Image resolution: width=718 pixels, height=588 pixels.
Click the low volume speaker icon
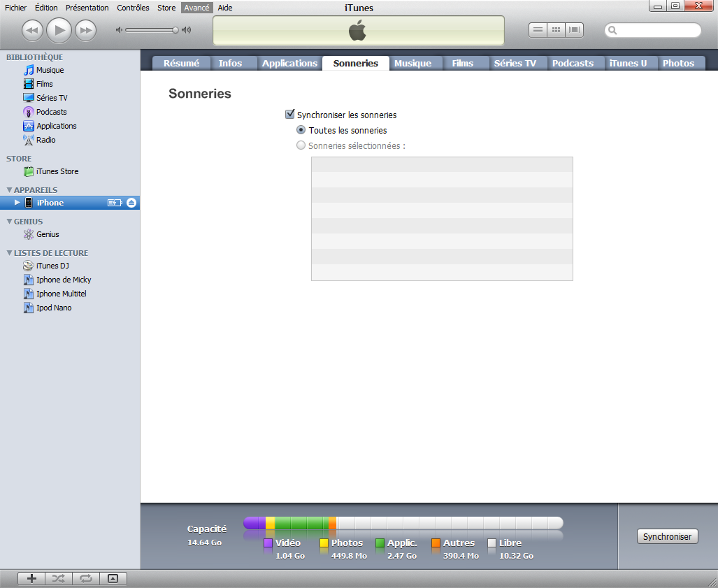[119, 30]
